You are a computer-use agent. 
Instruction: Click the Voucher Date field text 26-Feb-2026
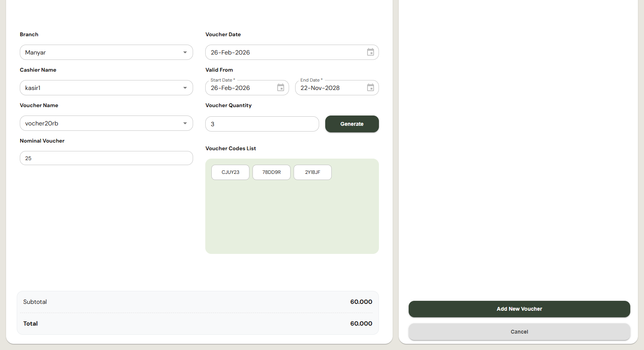pyautogui.click(x=230, y=53)
